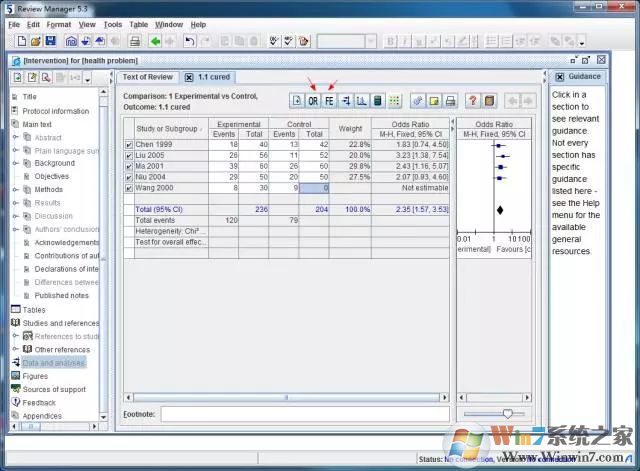Toggle the Ma 2001 study checkbox
Viewport: 640px width, 471px height.
(x=129, y=167)
